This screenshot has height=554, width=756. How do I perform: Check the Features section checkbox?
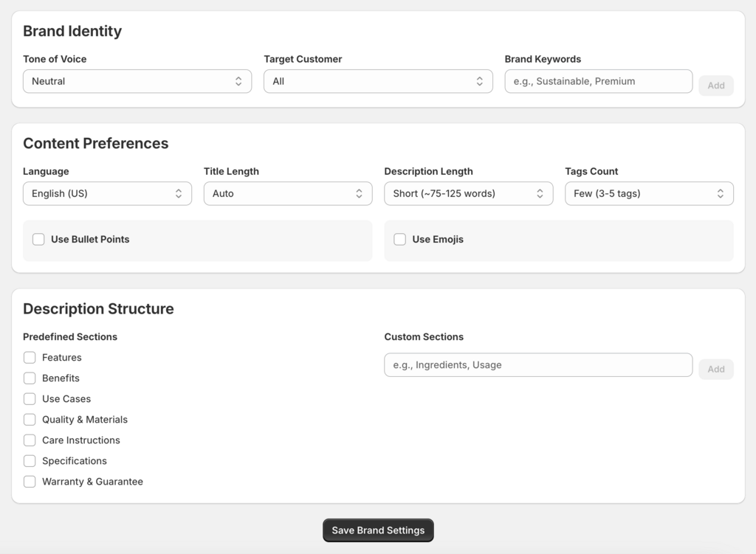pos(30,357)
